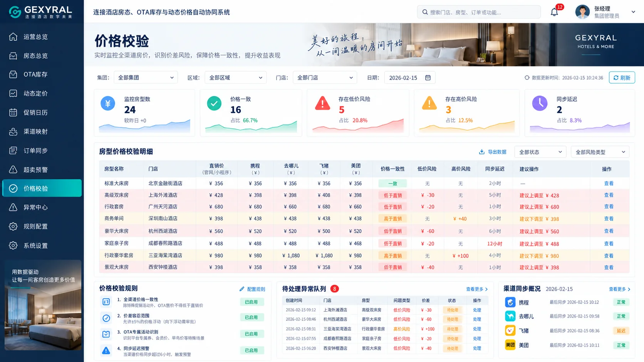Click 查看 for 豪华大床房 row
Image resolution: width=644 pixels, height=362 pixels.
pyautogui.click(x=609, y=231)
